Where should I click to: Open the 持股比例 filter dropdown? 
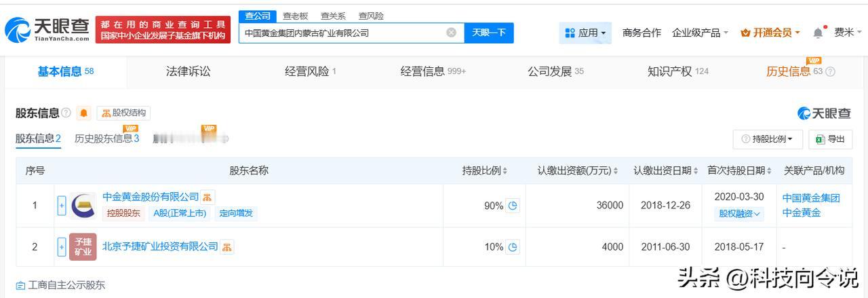click(x=768, y=139)
